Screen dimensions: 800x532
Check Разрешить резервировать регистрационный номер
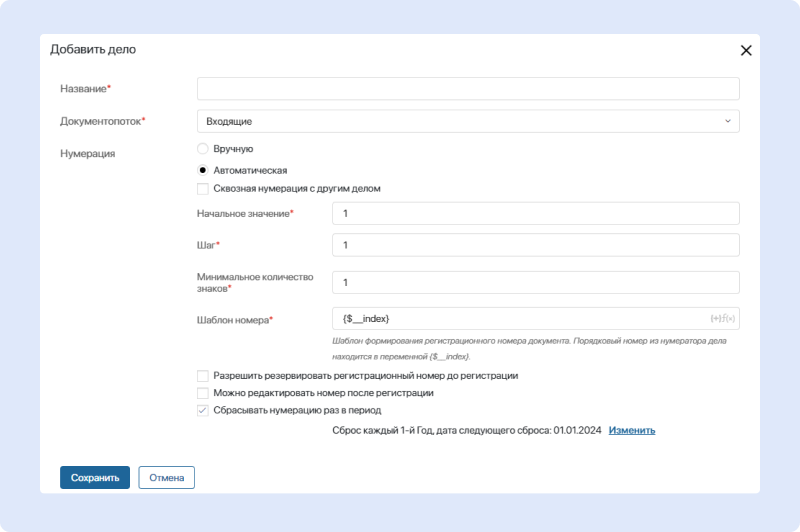[203, 376]
